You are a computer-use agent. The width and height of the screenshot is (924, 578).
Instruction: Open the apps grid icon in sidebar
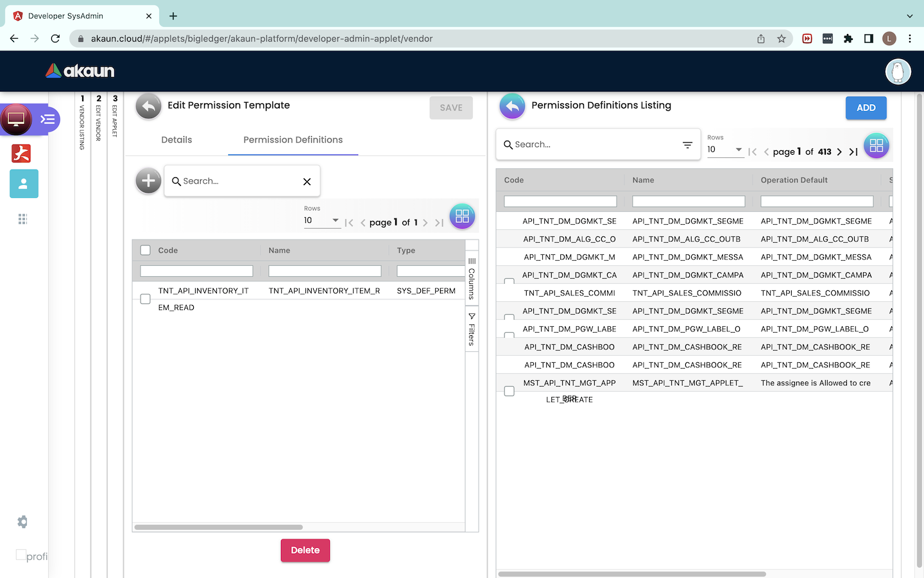[x=22, y=219]
